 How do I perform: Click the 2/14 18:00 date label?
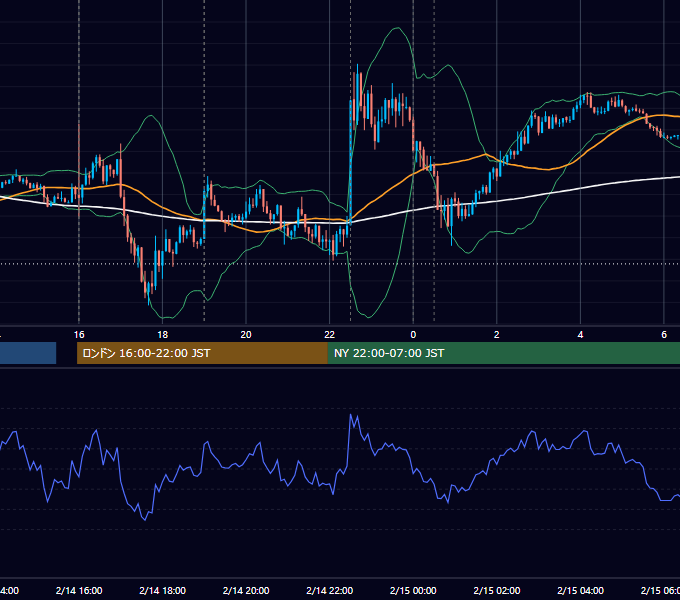[163, 590]
